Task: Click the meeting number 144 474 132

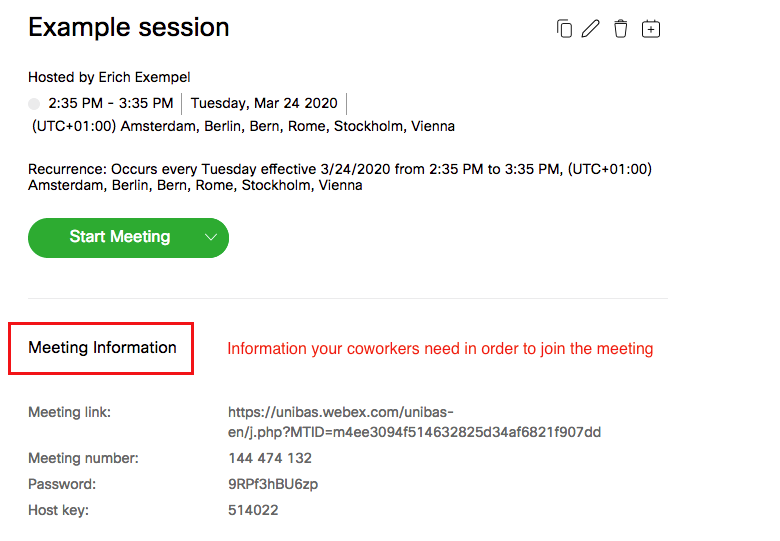Action: 270,458
